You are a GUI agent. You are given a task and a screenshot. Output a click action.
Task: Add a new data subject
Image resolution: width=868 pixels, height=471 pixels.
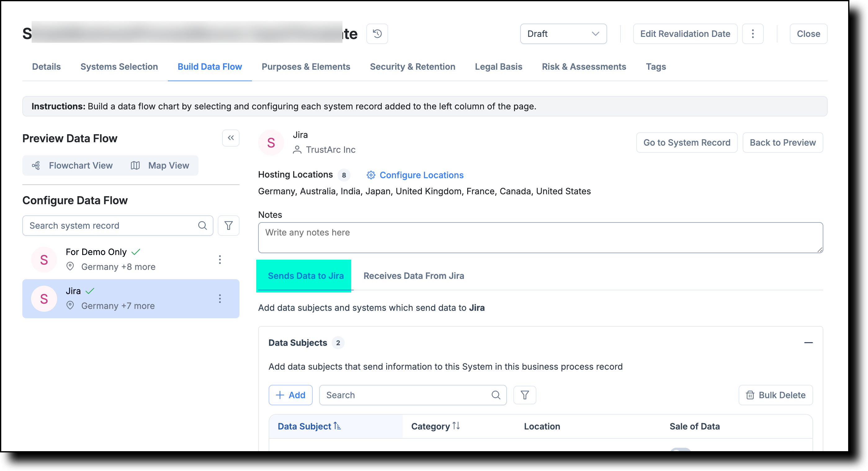click(290, 395)
